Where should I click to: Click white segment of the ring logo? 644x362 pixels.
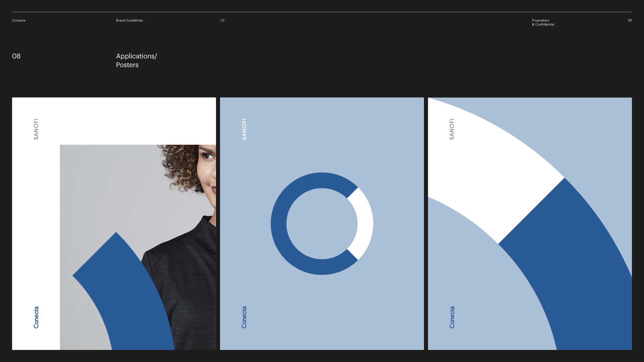pyautogui.click(x=365, y=224)
